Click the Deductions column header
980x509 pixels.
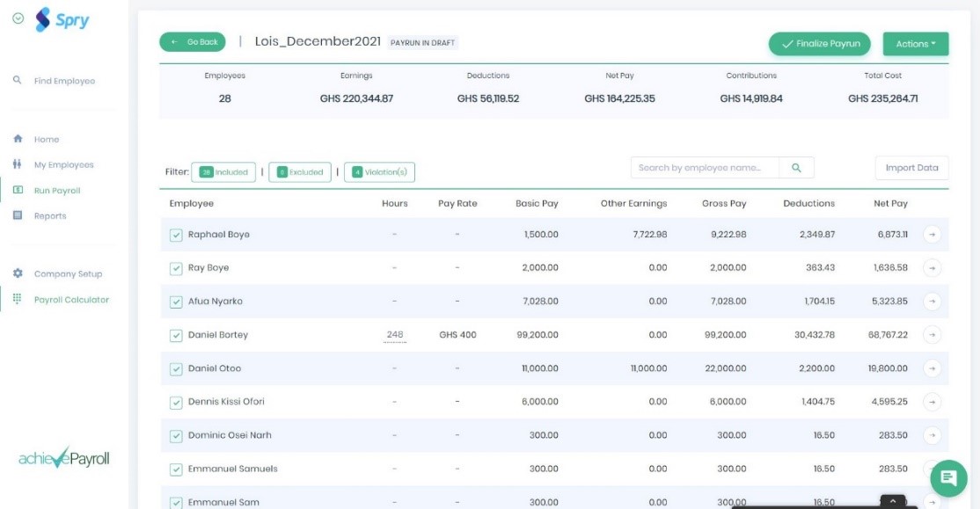coord(808,204)
